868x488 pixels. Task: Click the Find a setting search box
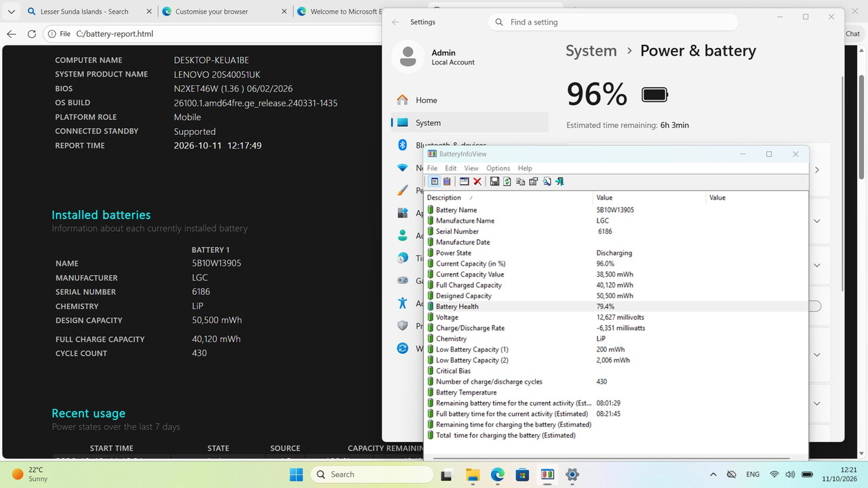(x=613, y=22)
